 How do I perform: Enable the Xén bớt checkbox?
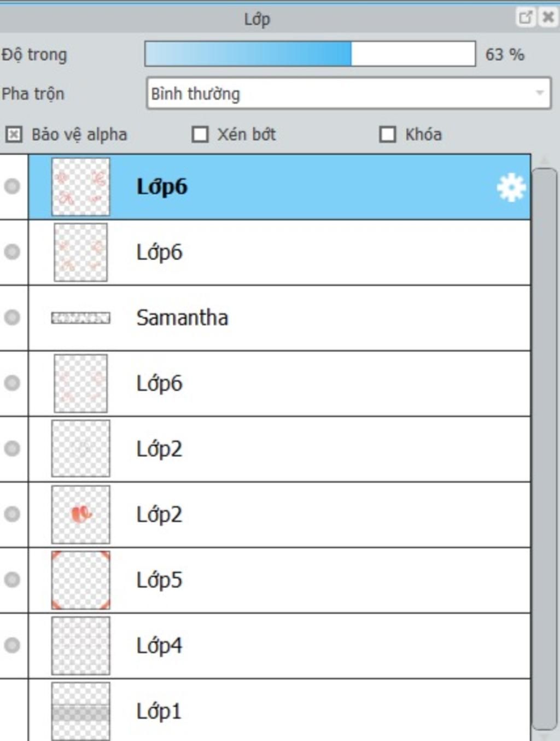click(200, 135)
